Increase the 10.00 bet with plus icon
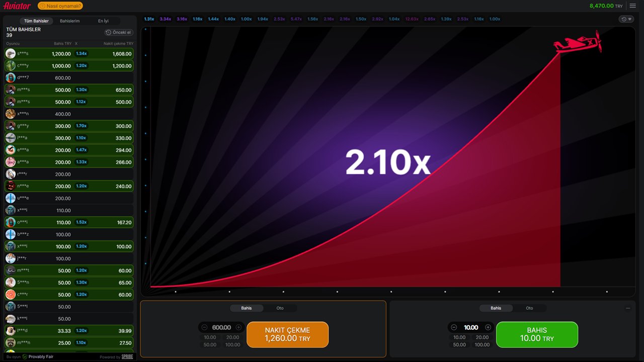The width and height of the screenshot is (644, 362). click(488, 327)
